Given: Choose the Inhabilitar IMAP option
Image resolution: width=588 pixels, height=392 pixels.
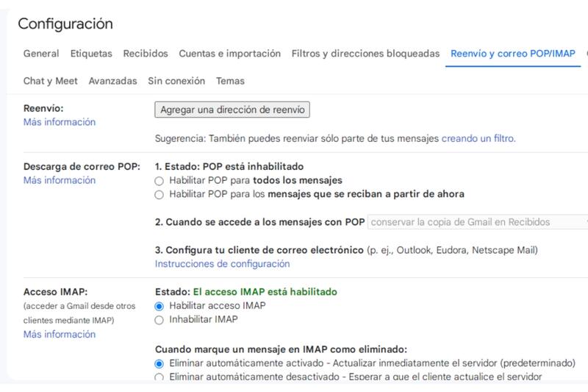Looking at the screenshot, I should (159, 320).
